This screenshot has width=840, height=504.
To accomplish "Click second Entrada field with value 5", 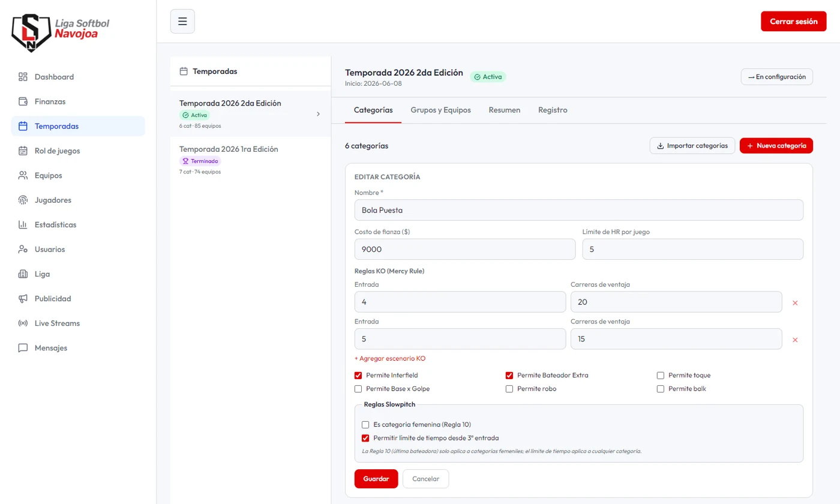I will coord(460,338).
